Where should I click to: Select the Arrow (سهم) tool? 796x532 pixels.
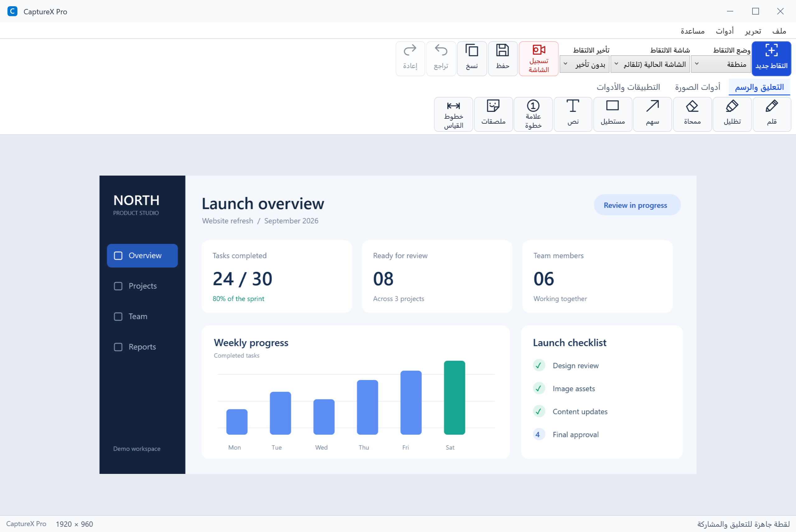coord(652,114)
